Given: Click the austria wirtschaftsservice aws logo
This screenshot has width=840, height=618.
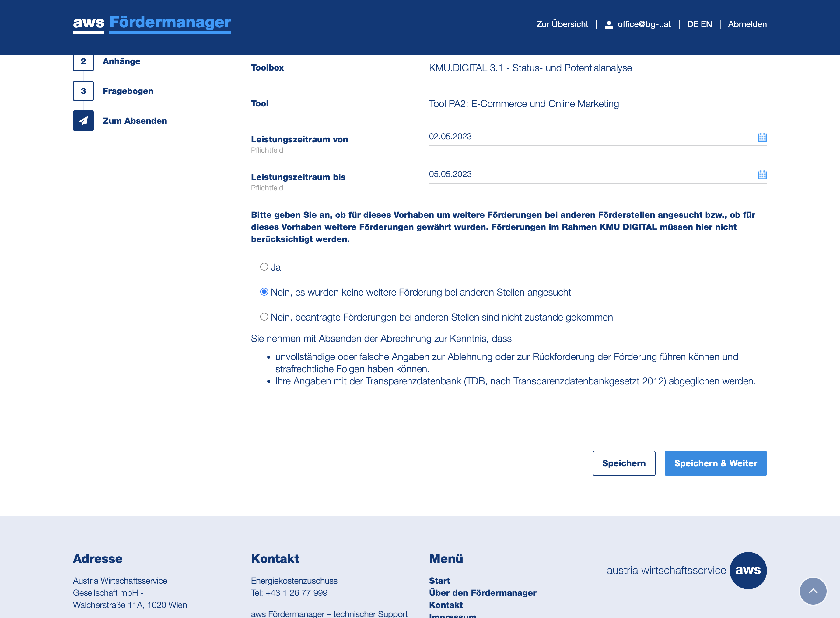Looking at the screenshot, I should click(687, 570).
